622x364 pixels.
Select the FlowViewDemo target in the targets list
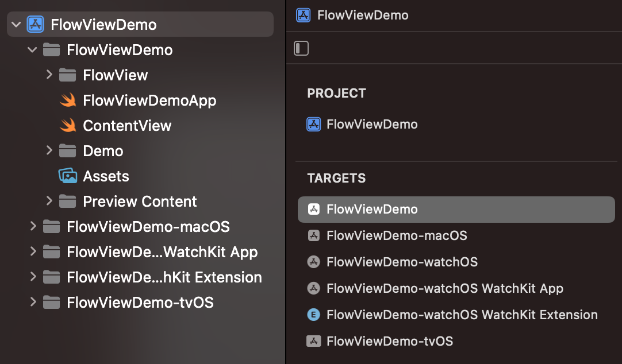tap(372, 209)
